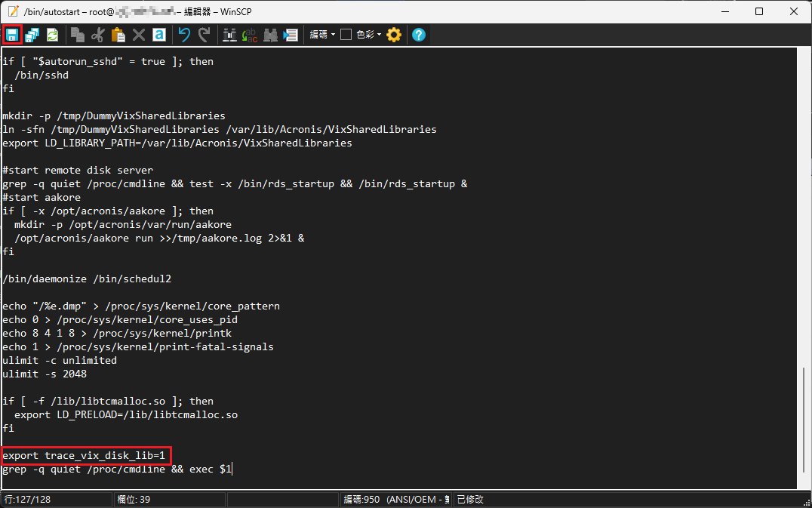
Task: Click the 'ulimit -c unlimited' line
Action: (x=60, y=360)
